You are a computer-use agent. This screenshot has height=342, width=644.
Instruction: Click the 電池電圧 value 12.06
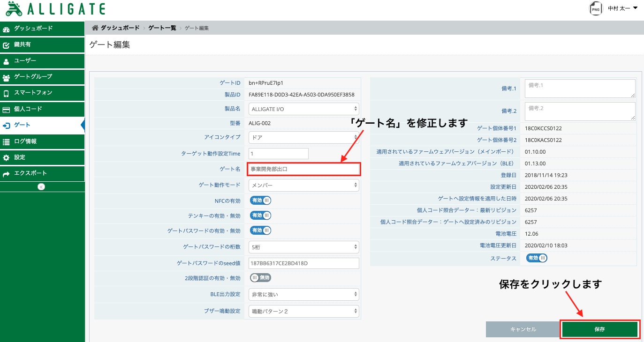click(531, 234)
